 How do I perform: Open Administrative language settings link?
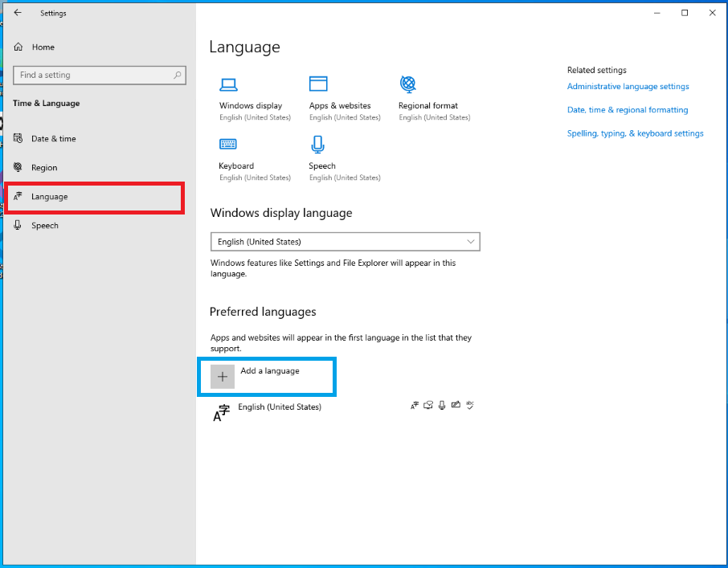click(x=628, y=86)
